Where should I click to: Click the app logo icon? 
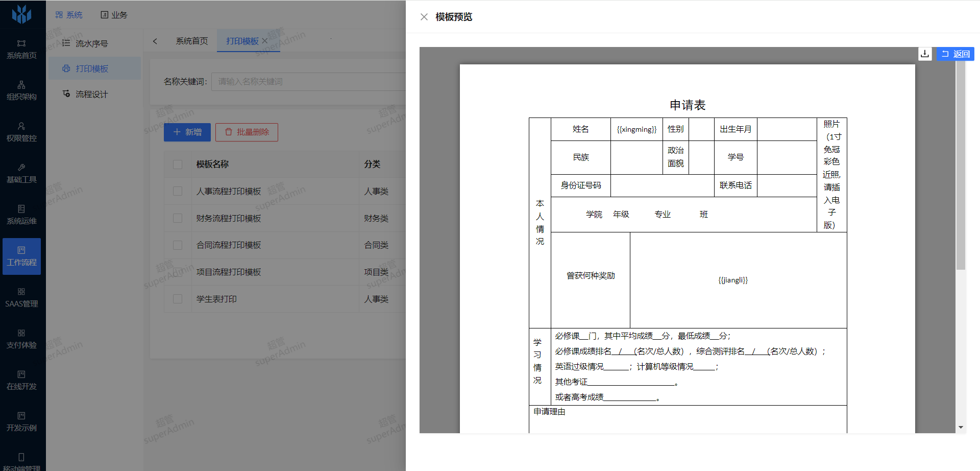(x=21, y=14)
